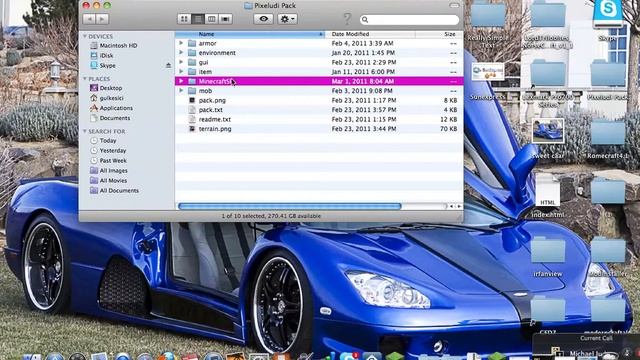
Task: Select the pack.txt file
Action: coord(319,110)
